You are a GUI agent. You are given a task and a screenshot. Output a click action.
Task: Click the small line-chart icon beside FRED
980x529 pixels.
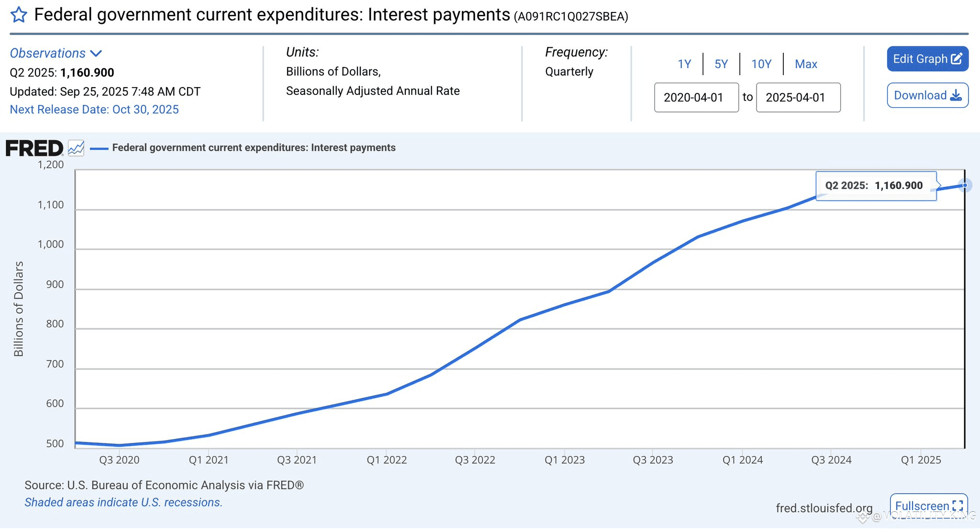[76, 148]
